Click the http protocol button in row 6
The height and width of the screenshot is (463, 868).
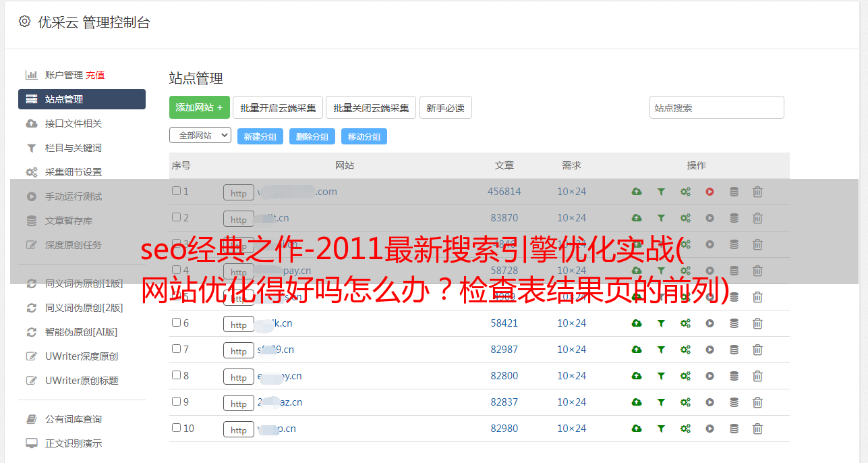pos(239,325)
